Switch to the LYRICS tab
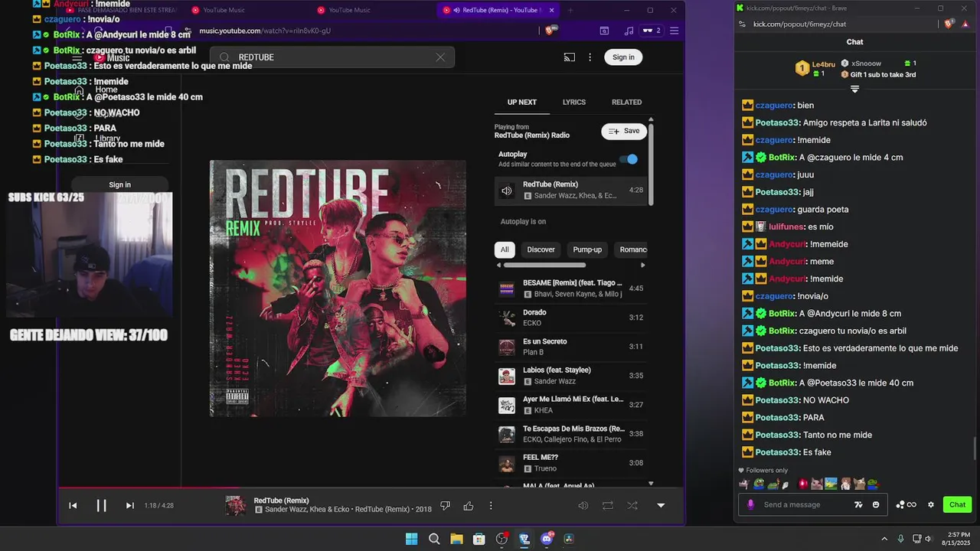The image size is (980, 551). click(574, 102)
